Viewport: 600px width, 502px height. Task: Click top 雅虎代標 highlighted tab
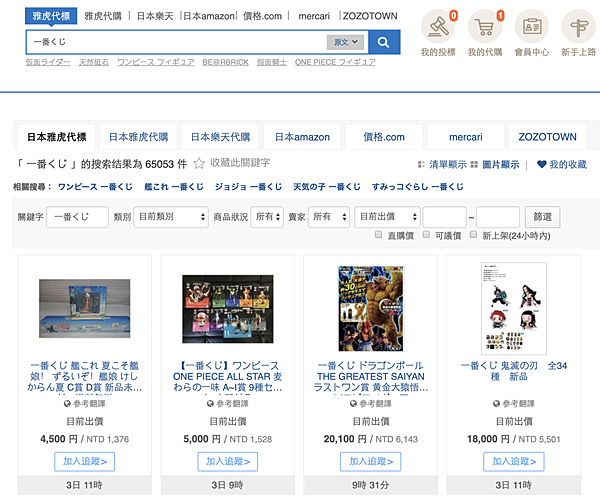click(x=51, y=16)
